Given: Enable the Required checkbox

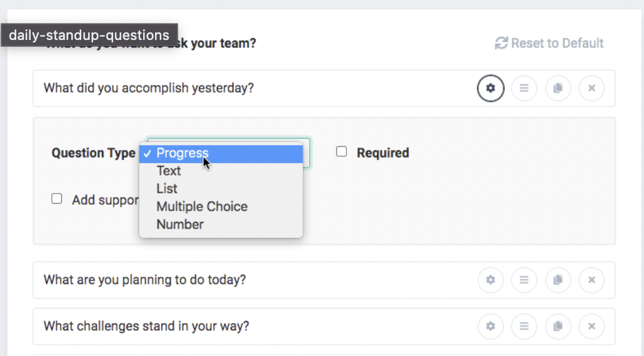Looking at the screenshot, I should coord(341,152).
